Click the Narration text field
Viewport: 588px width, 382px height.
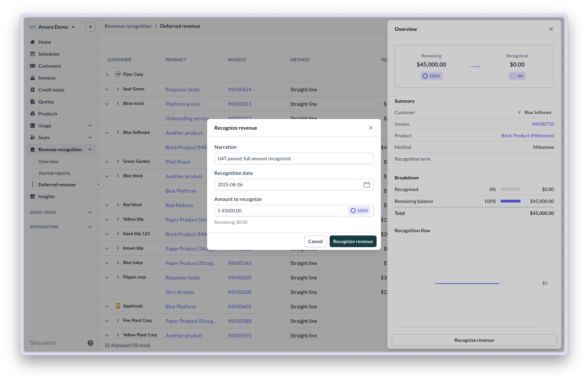294,159
